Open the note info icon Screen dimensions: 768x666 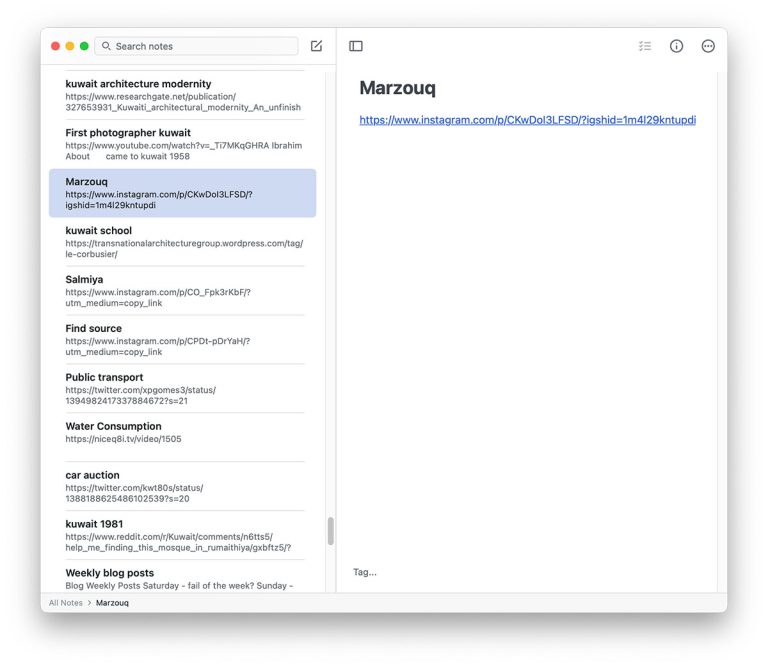pos(676,46)
